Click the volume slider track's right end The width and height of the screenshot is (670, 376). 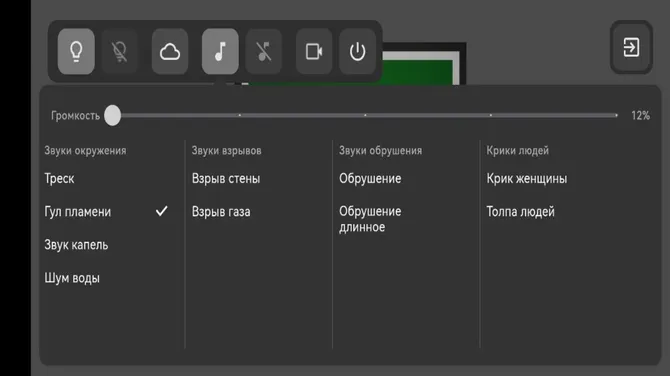click(616, 115)
